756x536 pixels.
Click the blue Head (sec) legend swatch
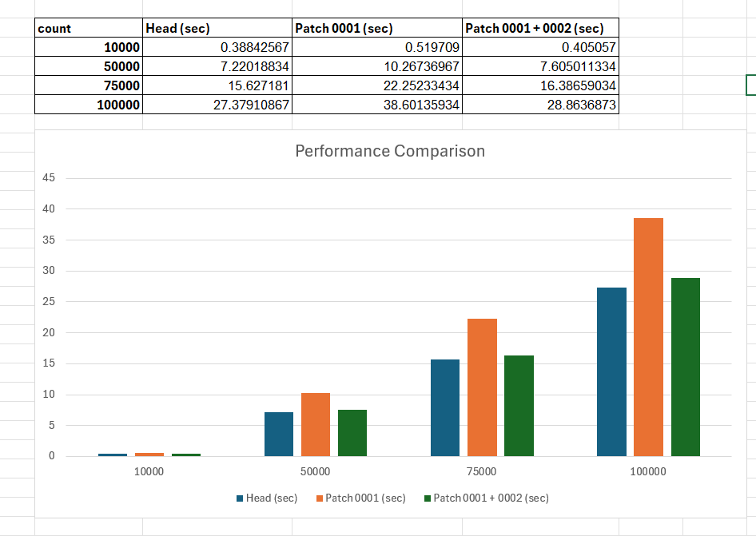pyautogui.click(x=240, y=498)
